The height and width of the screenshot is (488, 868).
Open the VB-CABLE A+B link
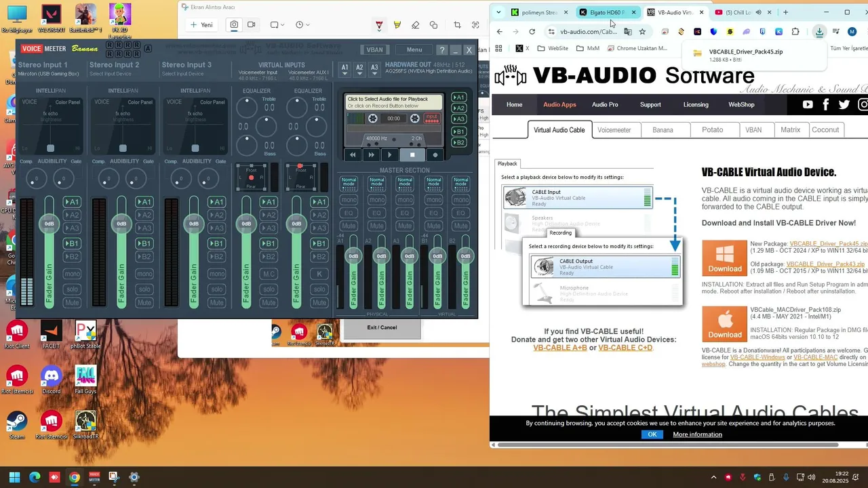(560, 348)
